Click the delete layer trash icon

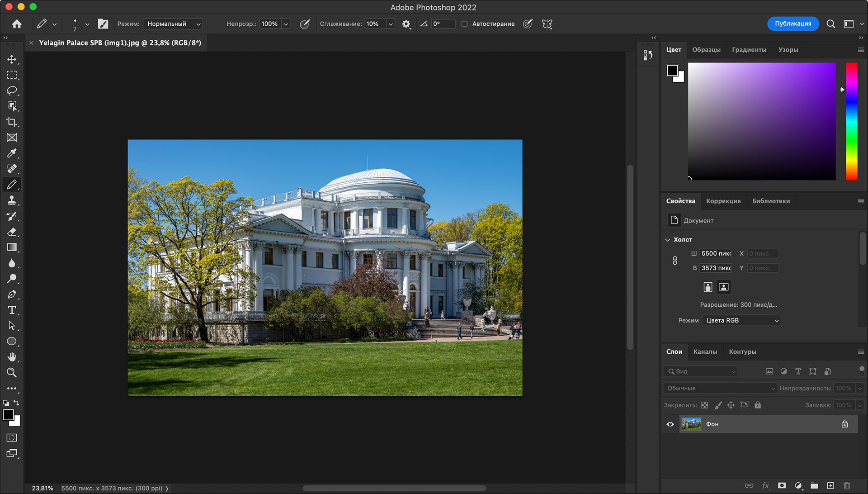tap(847, 485)
